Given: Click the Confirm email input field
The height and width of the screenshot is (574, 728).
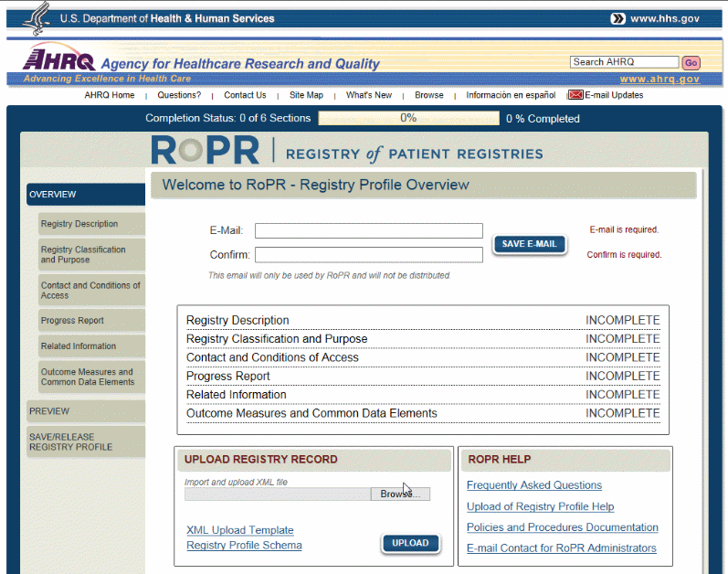Looking at the screenshot, I should (369, 255).
